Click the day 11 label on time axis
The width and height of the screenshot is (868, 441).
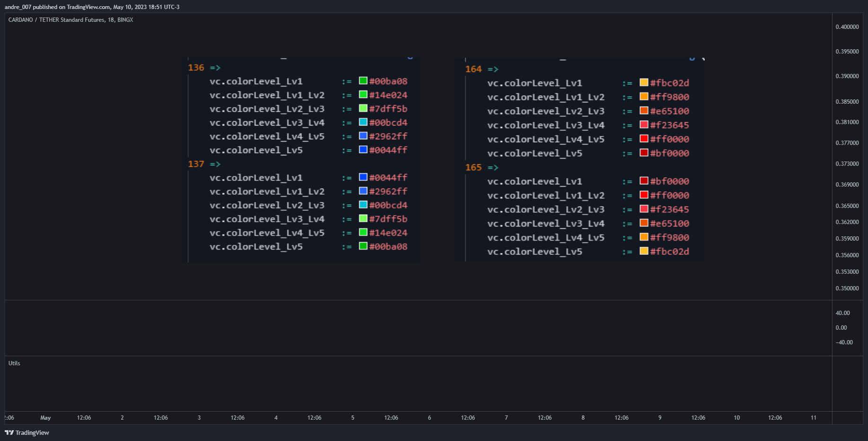(x=814, y=418)
